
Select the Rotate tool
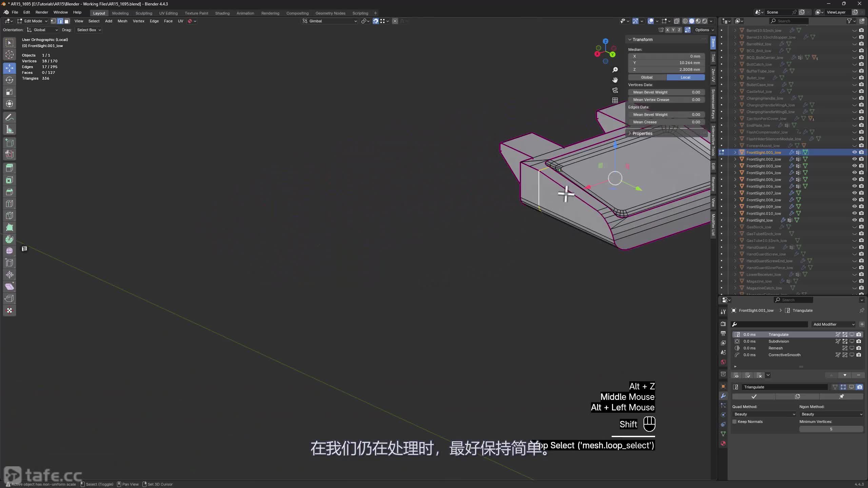[9, 80]
